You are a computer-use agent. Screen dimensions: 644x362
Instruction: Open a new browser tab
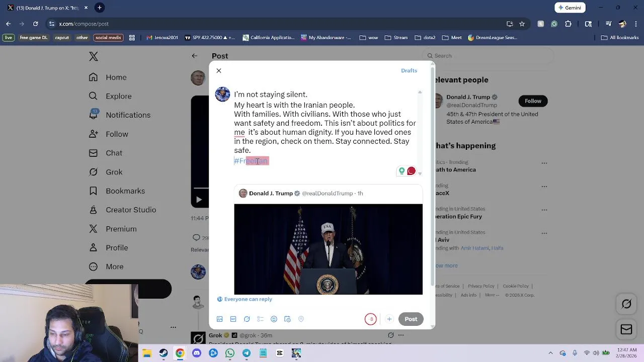point(100,8)
